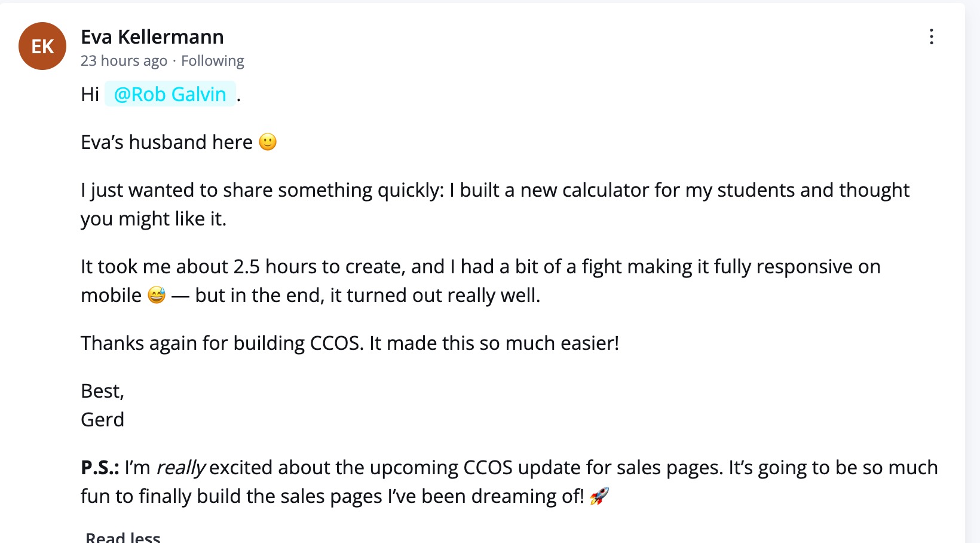Click the "Best," closing line

(102, 391)
